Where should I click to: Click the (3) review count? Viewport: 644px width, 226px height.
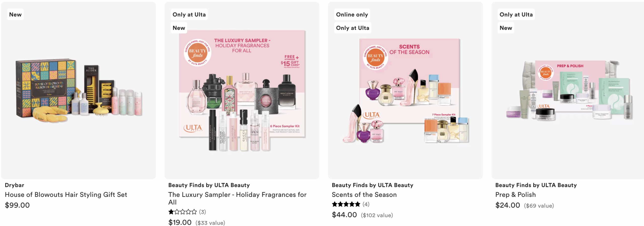tap(203, 212)
